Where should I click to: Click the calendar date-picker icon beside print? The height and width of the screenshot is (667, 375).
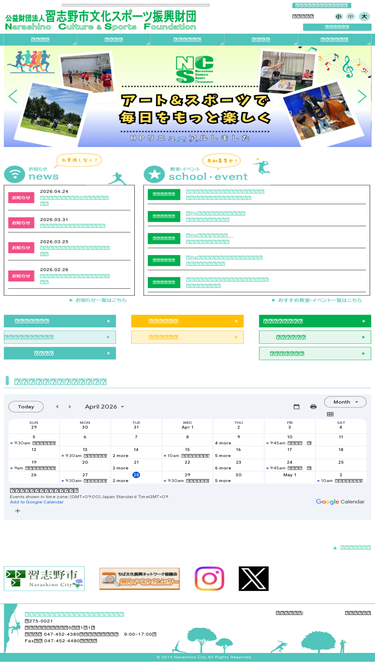click(x=296, y=407)
